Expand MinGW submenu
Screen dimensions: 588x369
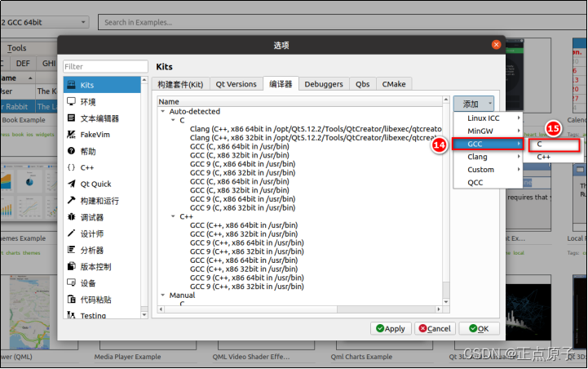click(x=488, y=131)
